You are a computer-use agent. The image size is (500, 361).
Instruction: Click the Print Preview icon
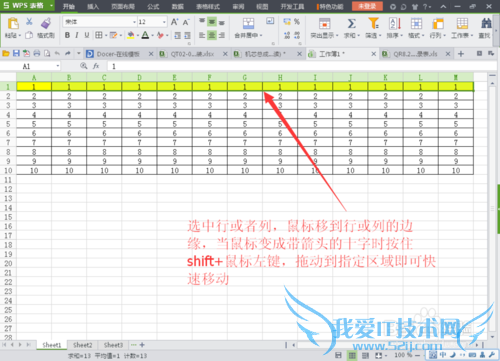click(x=47, y=53)
